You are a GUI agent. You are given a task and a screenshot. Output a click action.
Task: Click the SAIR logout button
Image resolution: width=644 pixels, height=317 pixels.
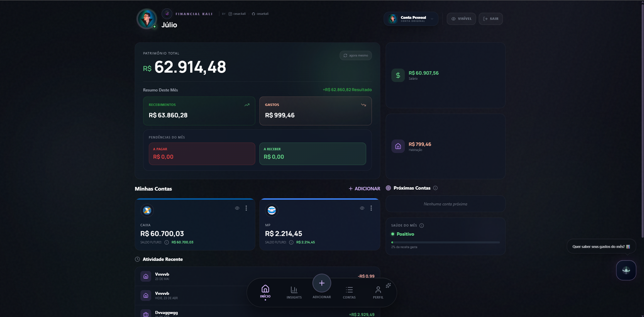pyautogui.click(x=490, y=18)
